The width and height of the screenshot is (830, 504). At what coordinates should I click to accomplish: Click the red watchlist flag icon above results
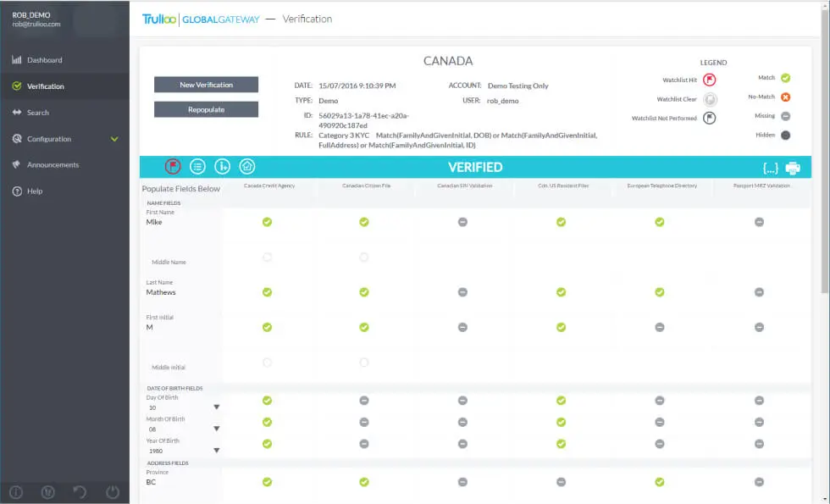[173, 166]
